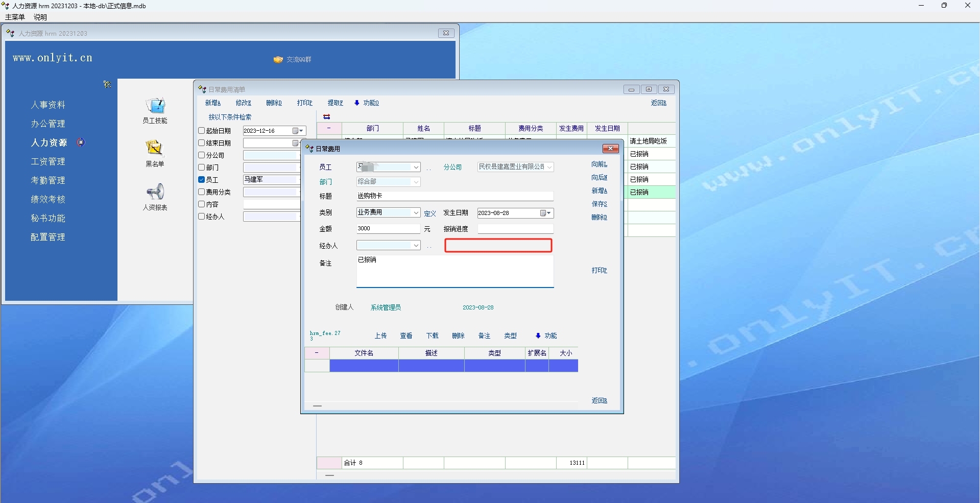This screenshot has width=980, height=503.
Task: Click the 交流QQ群 handshake icon
Action: point(278,60)
